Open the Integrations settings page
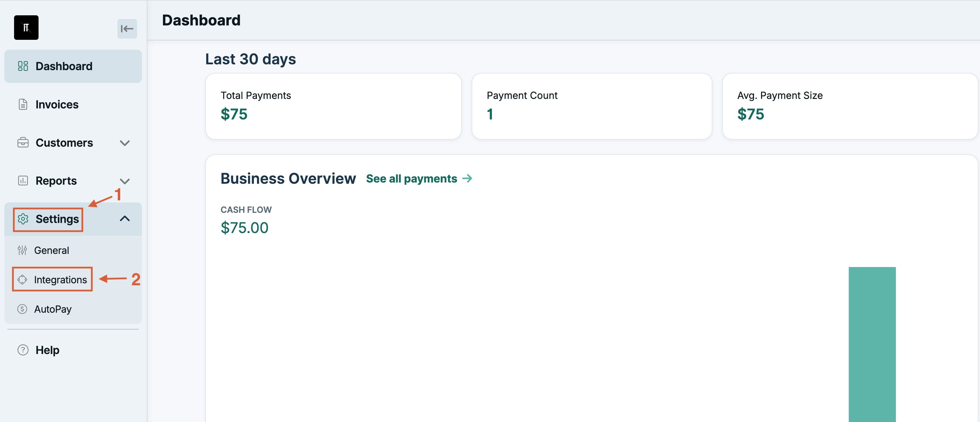 [x=61, y=280]
